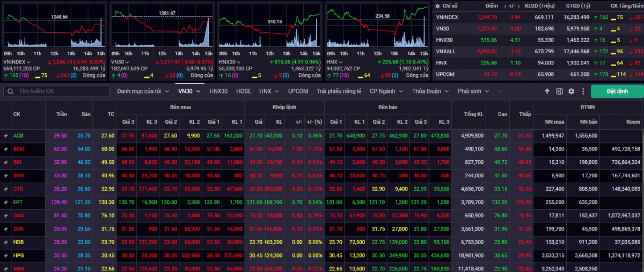644x272 pixels.
Task: Click ACB matched price 27.70
Action: click(255, 135)
